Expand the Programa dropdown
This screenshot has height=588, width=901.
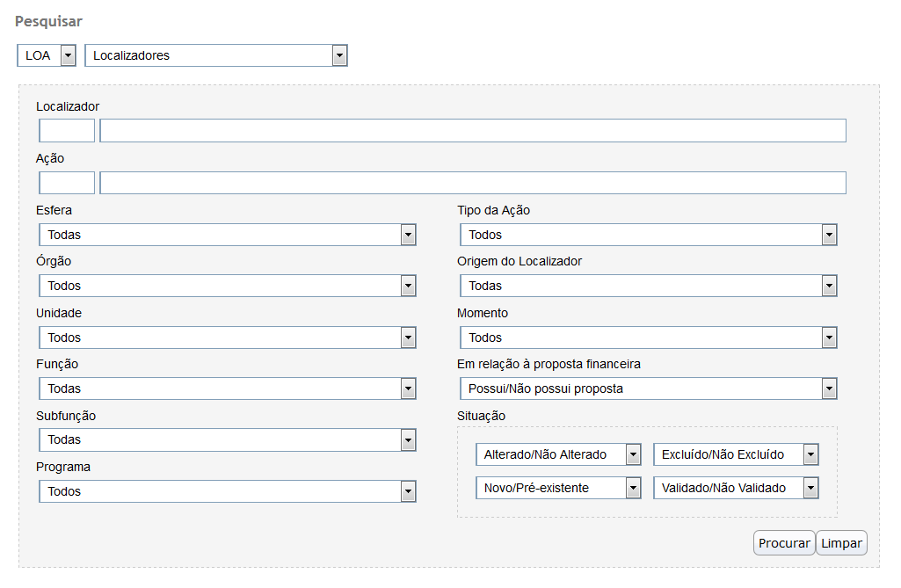(x=227, y=491)
